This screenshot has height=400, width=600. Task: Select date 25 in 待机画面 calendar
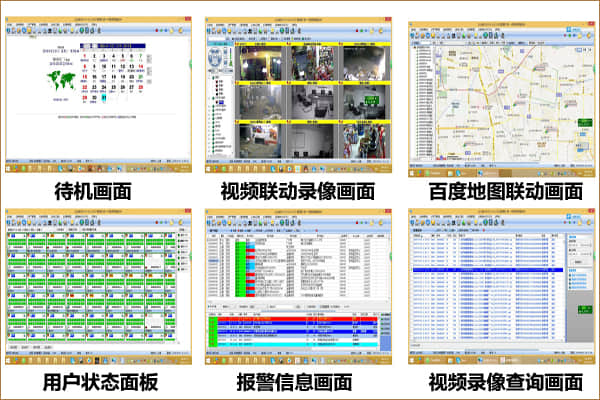tap(113, 87)
